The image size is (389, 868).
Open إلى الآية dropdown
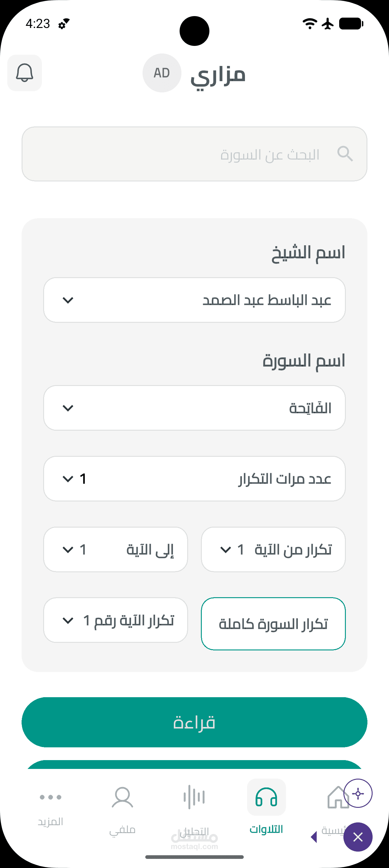(x=115, y=549)
